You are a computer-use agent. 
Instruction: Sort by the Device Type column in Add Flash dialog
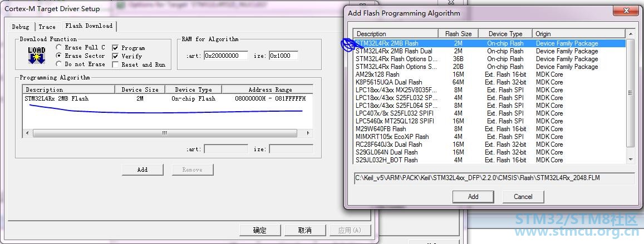pyautogui.click(x=505, y=34)
